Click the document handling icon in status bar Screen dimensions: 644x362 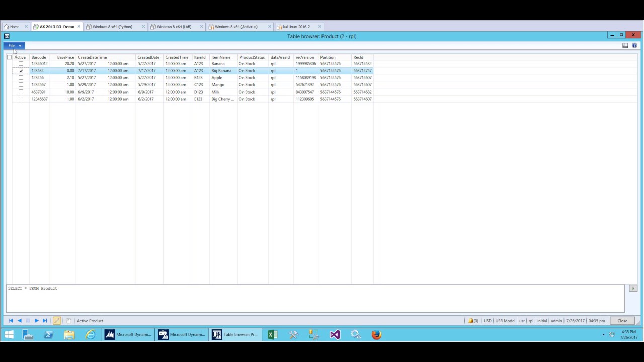[68, 321]
